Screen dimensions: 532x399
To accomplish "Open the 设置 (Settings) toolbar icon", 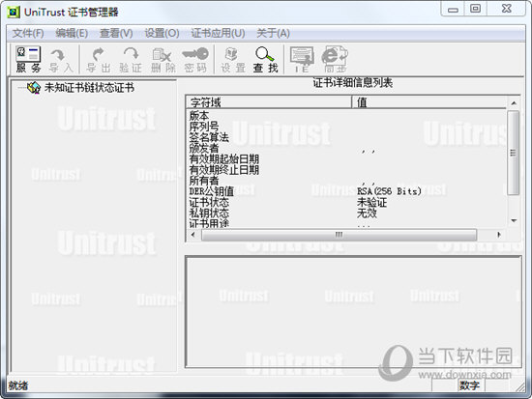I will (x=233, y=60).
